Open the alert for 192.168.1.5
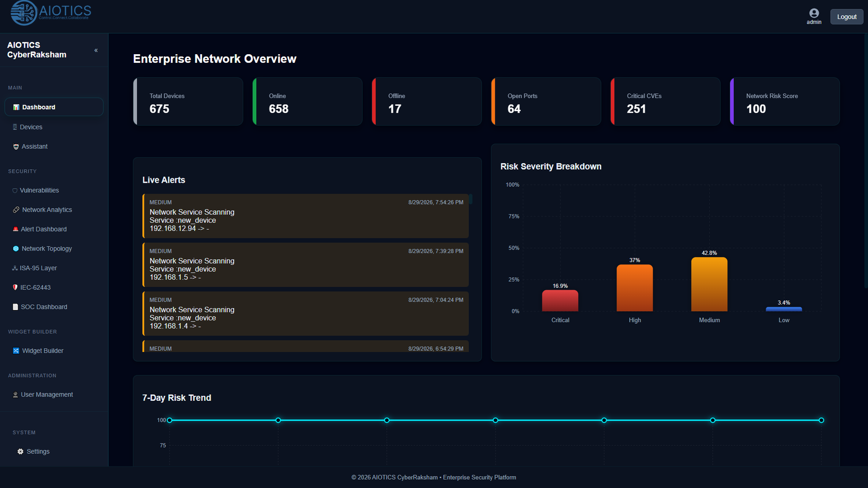Viewport: 868px width, 488px height. tap(305, 265)
